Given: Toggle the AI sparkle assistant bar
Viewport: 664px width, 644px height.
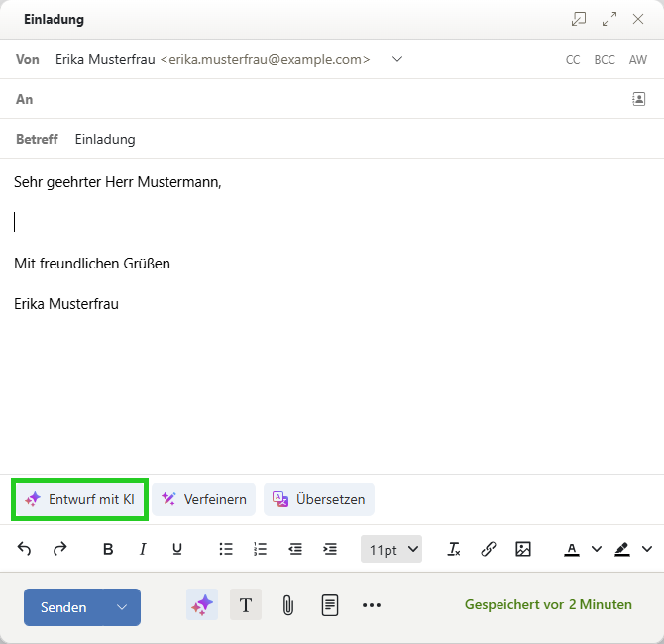Looking at the screenshot, I should pos(202,604).
